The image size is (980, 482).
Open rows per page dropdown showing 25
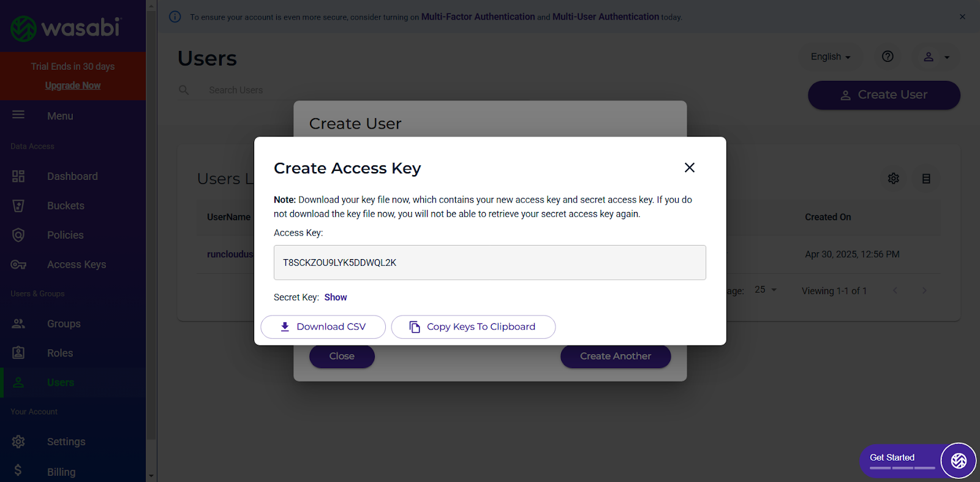766,290
